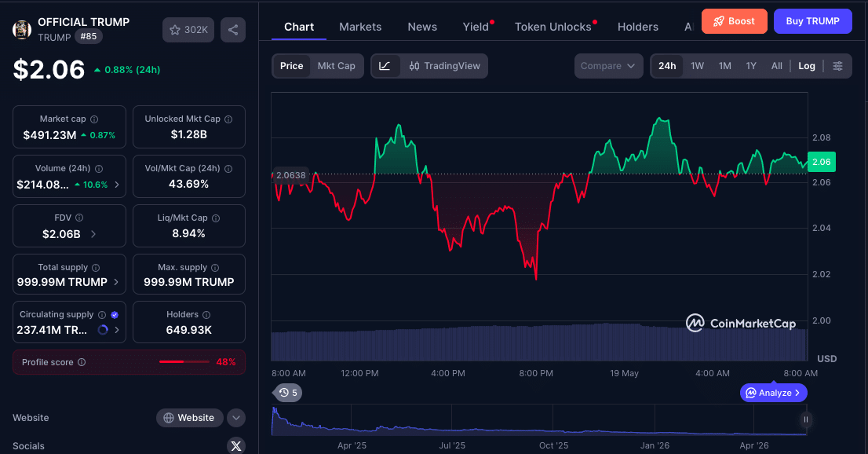Click the 999.99M TRUMP max supply value

click(x=189, y=282)
